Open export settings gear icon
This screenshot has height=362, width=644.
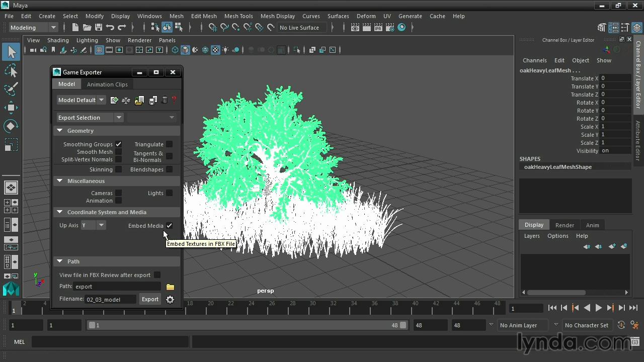pyautogui.click(x=170, y=300)
